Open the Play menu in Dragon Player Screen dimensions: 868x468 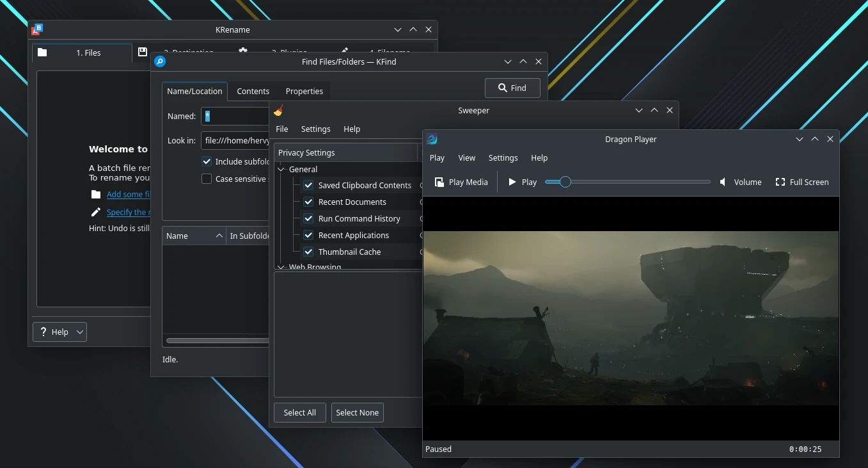click(438, 157)
